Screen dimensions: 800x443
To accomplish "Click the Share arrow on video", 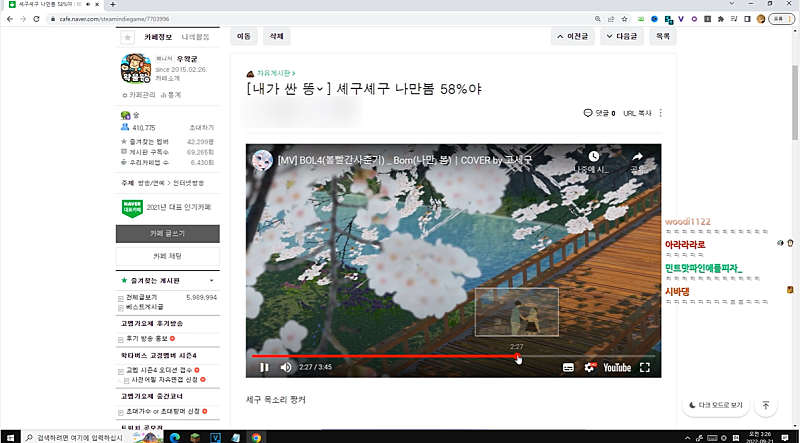I will (637, 156).
